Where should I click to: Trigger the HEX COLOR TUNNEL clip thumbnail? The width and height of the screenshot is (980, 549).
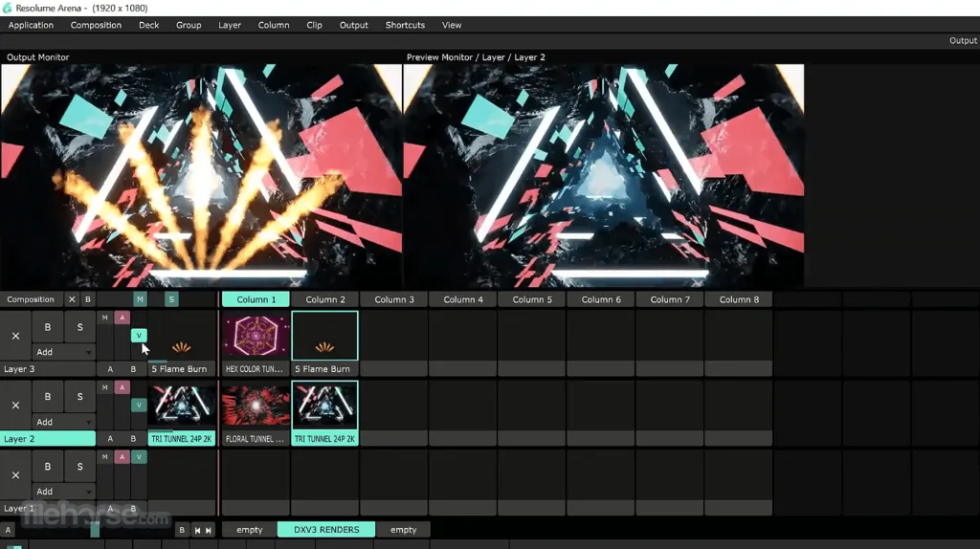click(x=256, y=336)
